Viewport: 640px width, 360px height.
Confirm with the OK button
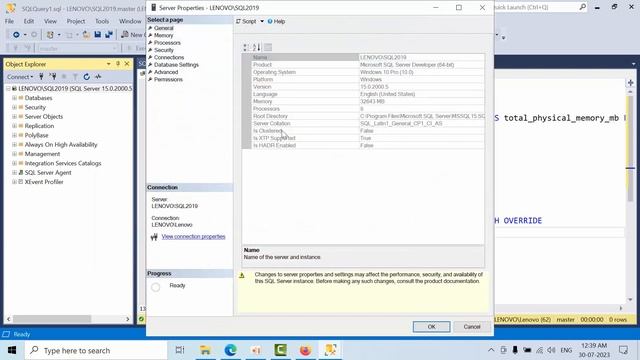coord(431,327)
